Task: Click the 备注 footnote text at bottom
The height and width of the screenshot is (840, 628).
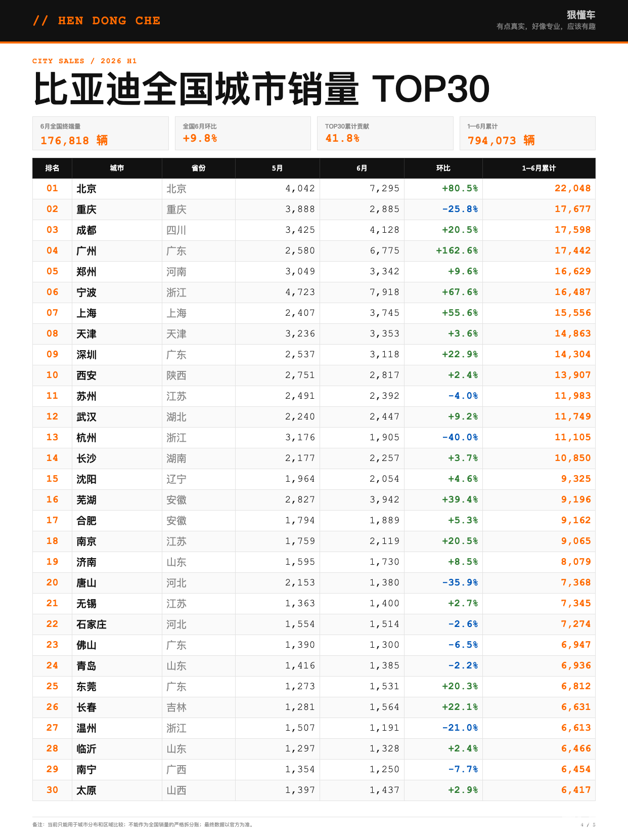Action: (x=144, y=825)
